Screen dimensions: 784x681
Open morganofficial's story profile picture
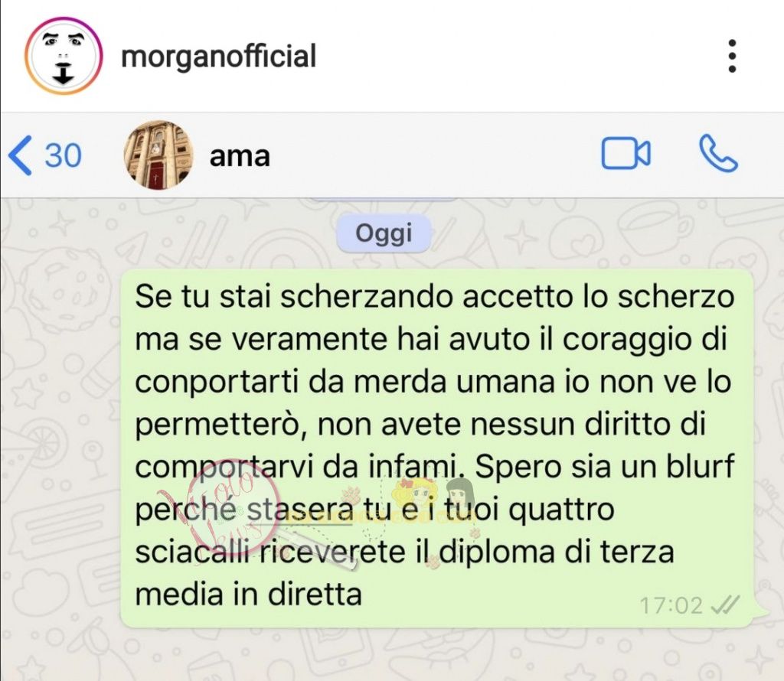click(x=64, y=56)
